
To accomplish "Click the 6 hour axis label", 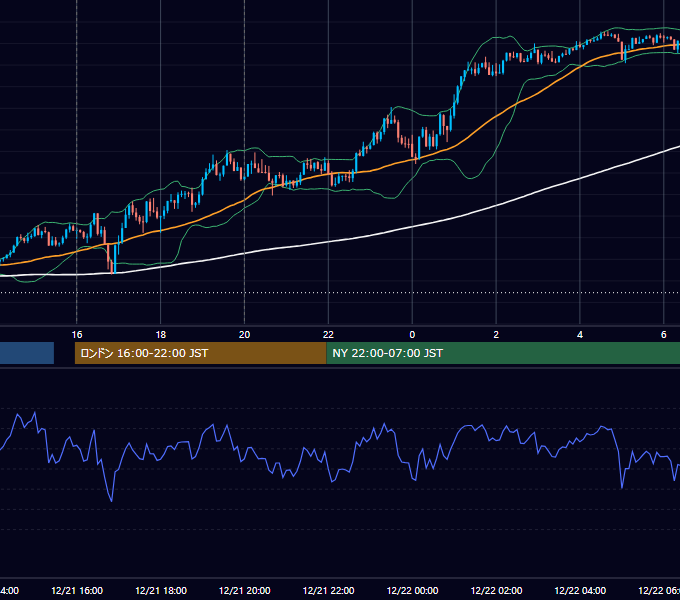I will (664, 335).
